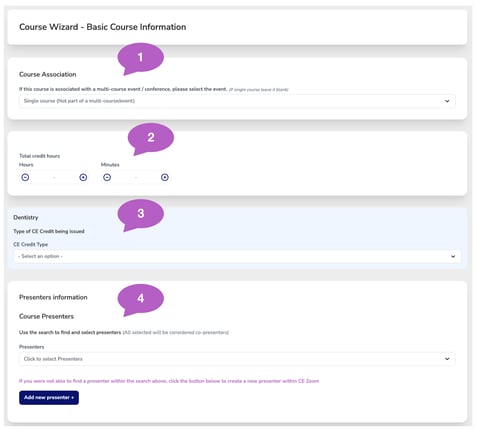Click the Hours value field
The height and width of the screenshot is (430, 478).
click(54, 177)
